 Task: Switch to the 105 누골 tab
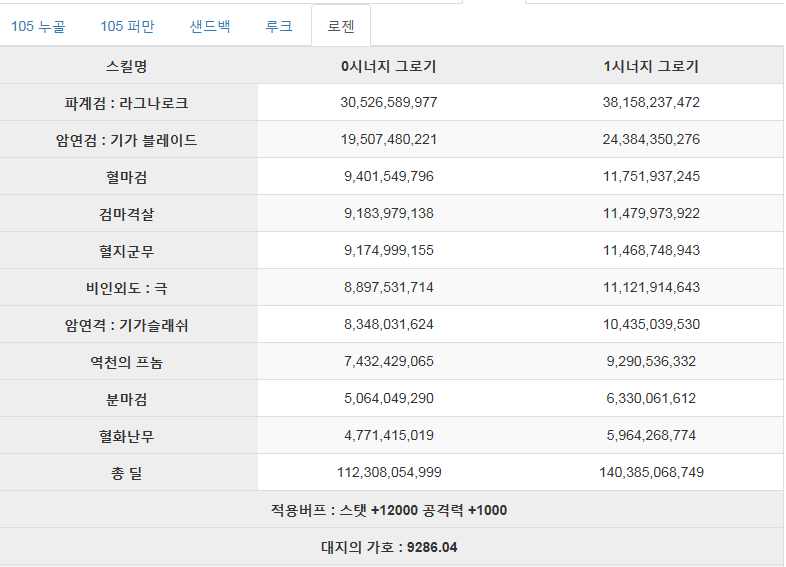click(38, 26)
